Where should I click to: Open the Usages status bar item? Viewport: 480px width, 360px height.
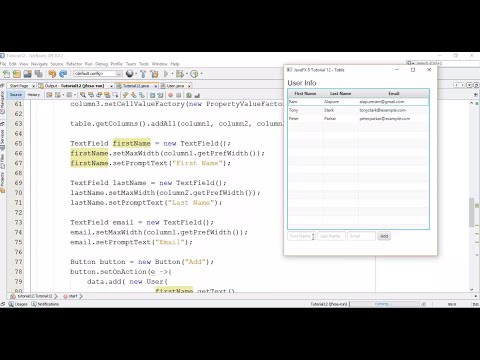(x=18, y=304)
